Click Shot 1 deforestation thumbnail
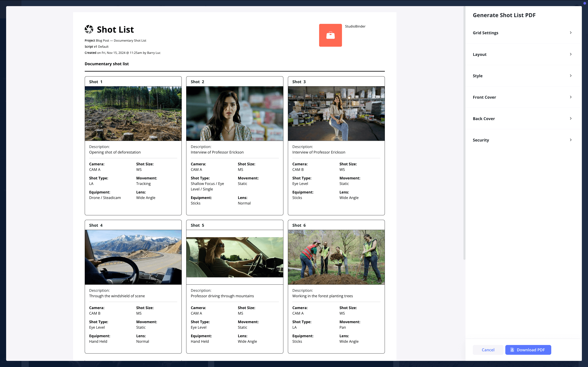The height and width of the screenshot is (367, 588). tap(133, 113)
